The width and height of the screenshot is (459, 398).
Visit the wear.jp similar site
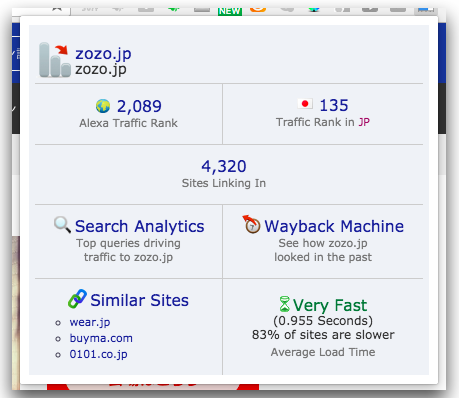click(x=90, y=323)
